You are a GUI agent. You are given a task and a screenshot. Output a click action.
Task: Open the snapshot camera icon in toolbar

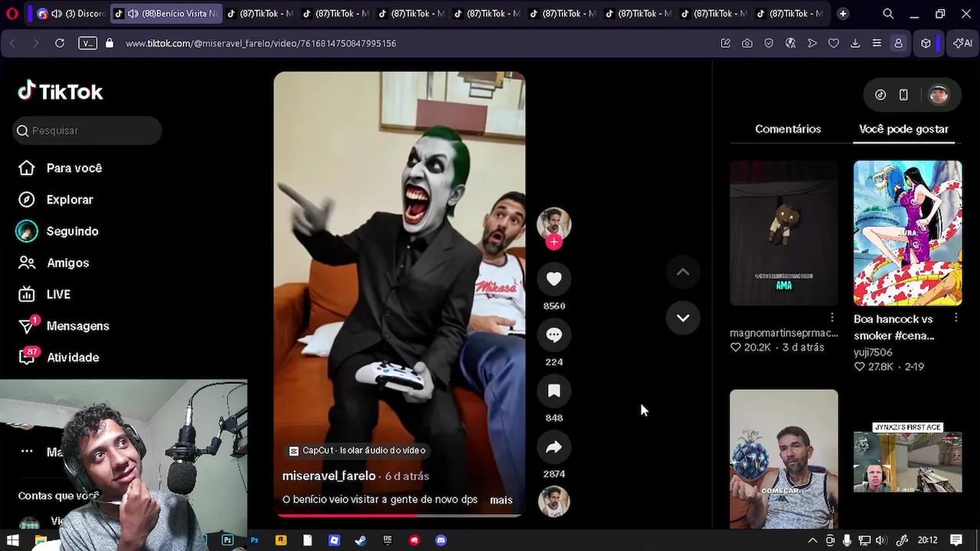point(747,44)
